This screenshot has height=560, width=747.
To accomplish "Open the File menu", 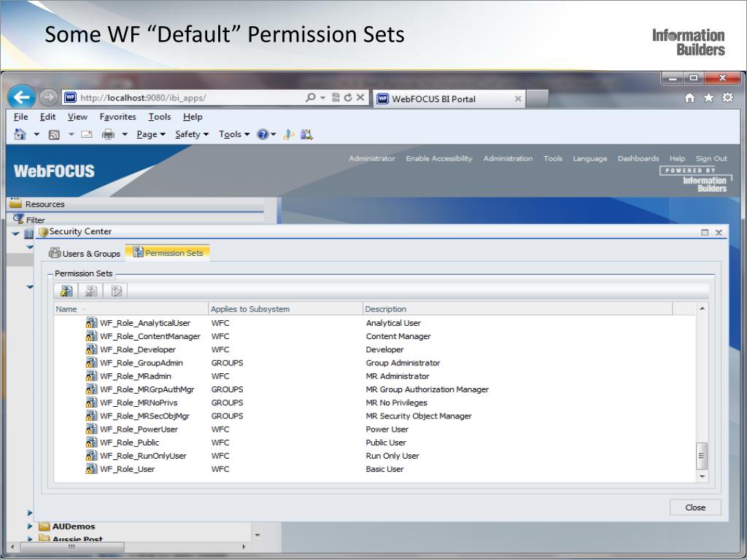I will 21,117.
